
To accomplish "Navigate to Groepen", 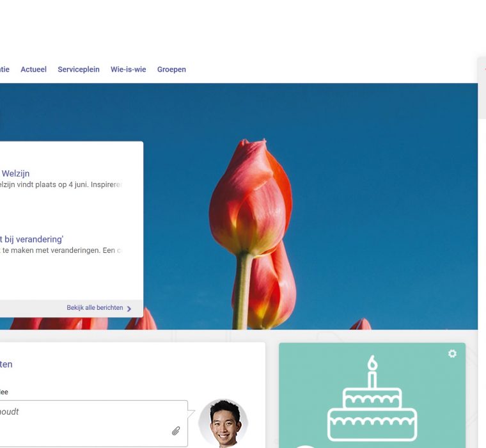I will click(171, 70).
